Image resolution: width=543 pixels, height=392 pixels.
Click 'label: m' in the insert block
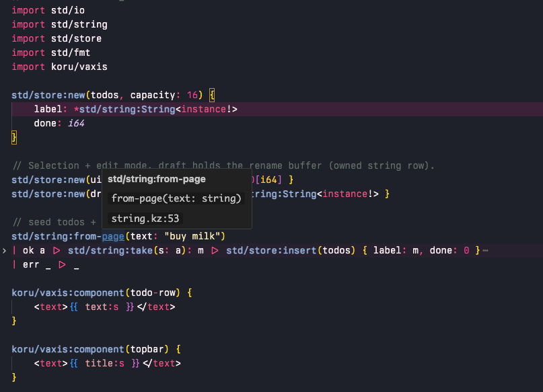coord(396,251)
